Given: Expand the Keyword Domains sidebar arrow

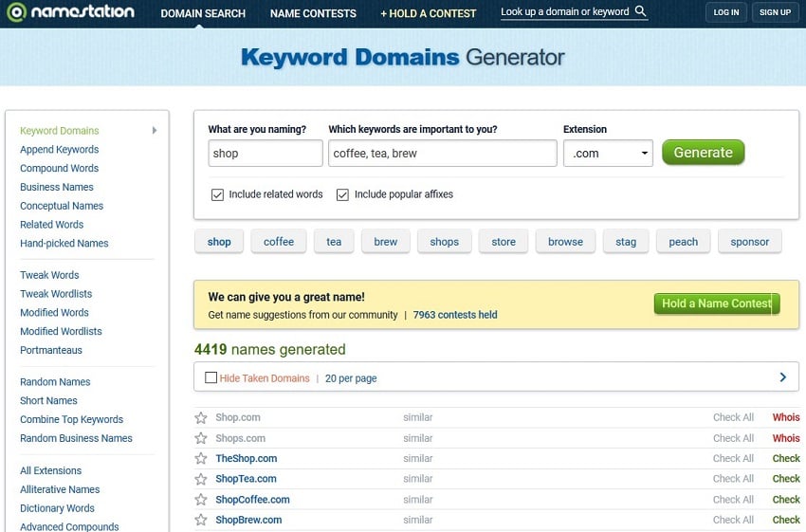Looking at the screenshot, I should pos(155,131).
